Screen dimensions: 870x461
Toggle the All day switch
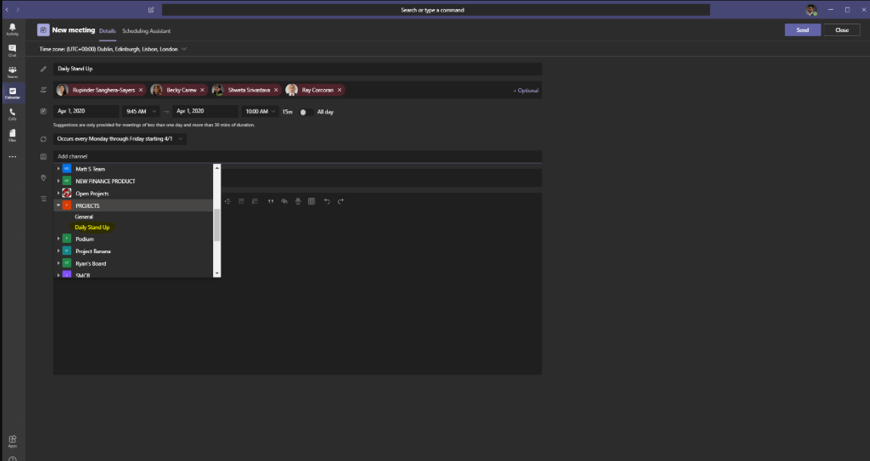click(306, 112)
